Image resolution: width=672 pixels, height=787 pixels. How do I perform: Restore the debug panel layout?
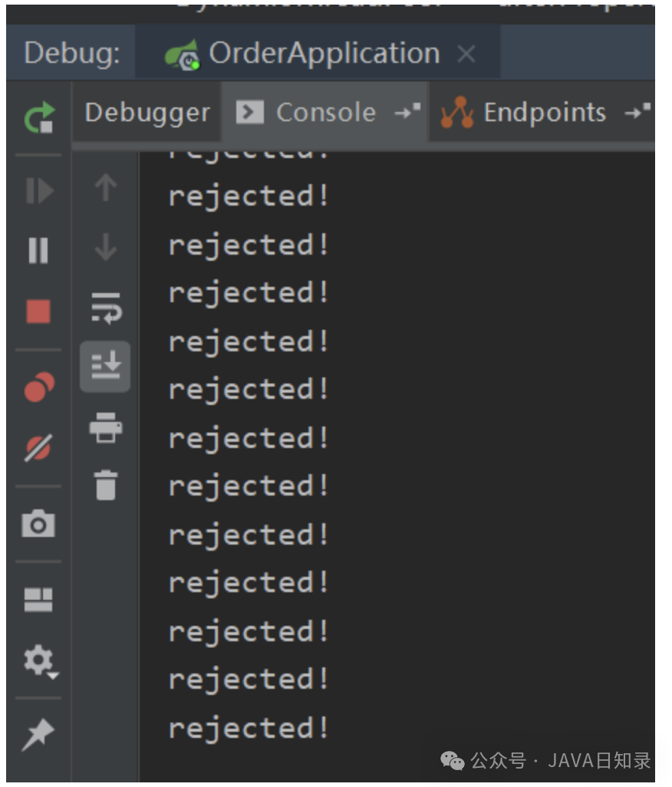[38, 600]
